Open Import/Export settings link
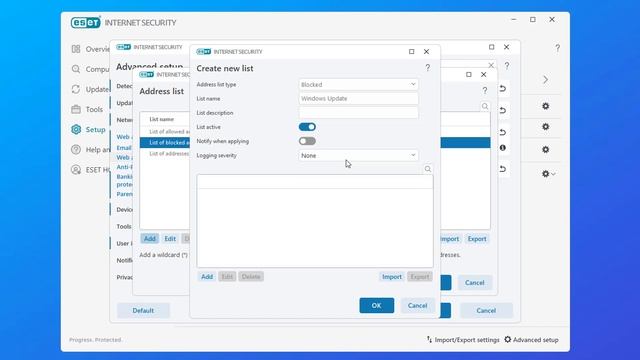The width and height of the screenshot is (640, 360). [463, 340]
